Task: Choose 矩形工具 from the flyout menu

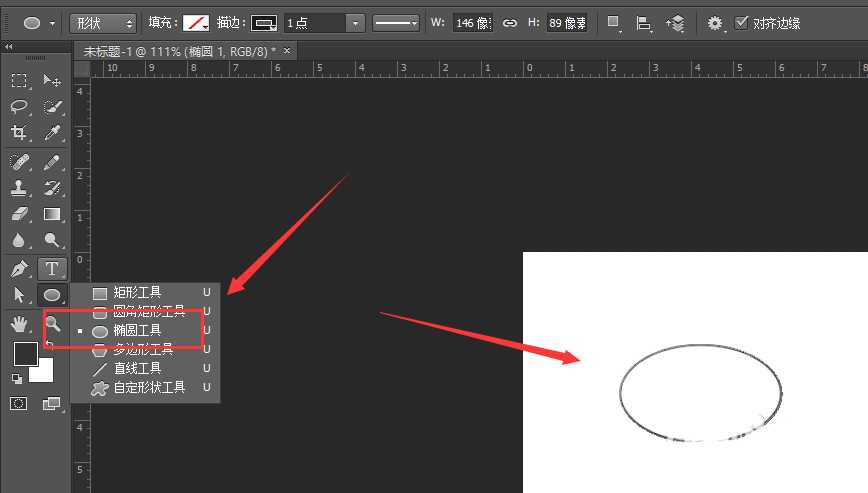Action: pyautogui.click(x=137, y=293)
